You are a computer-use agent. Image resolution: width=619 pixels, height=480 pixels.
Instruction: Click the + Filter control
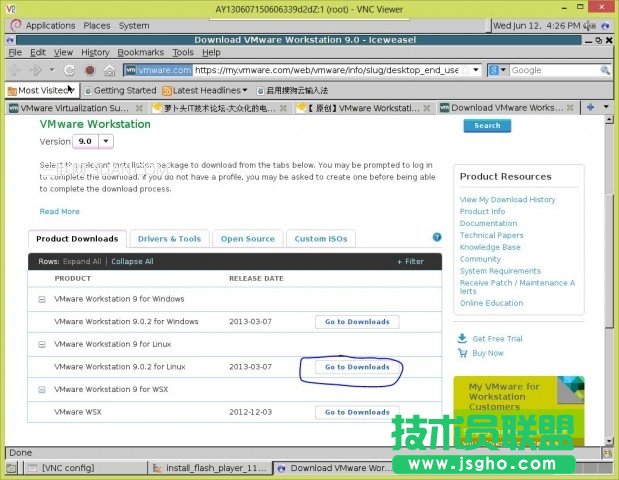[x=411, y=261]
